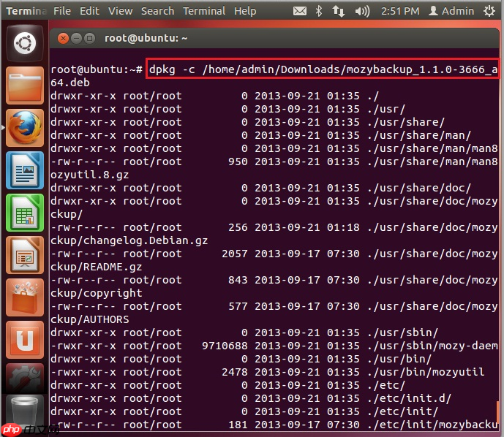Open the Ubuntu Dash home launcher
Image resolution: width=504 pixels, height=437 pixels.
(25, 43)
